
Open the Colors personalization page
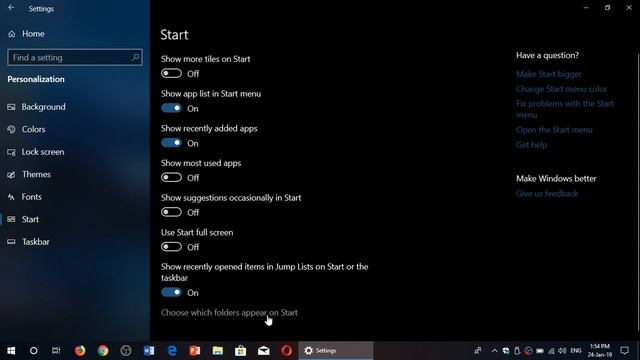point(27,129)
